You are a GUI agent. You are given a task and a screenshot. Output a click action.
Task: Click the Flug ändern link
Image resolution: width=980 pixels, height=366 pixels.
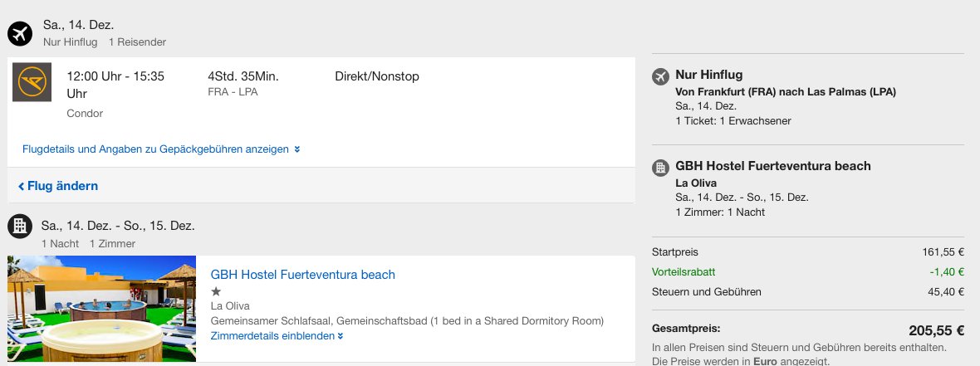pos(62,186)
